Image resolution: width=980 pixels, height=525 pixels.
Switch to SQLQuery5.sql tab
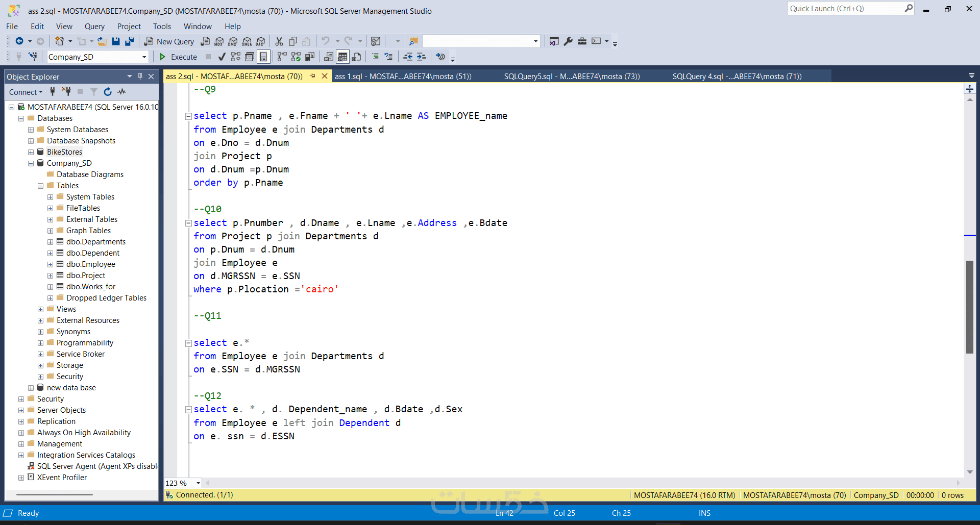point(572,77)
